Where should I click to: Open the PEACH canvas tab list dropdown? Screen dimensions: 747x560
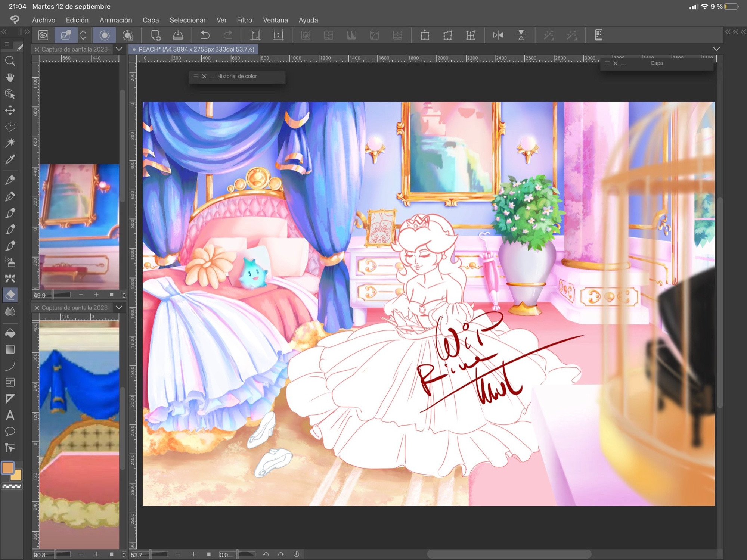pos(716,49)
